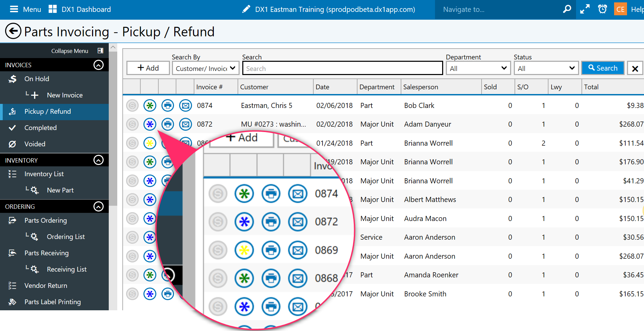
Task: Open the Department filter dropdown
Action: (x=478, y=68)
